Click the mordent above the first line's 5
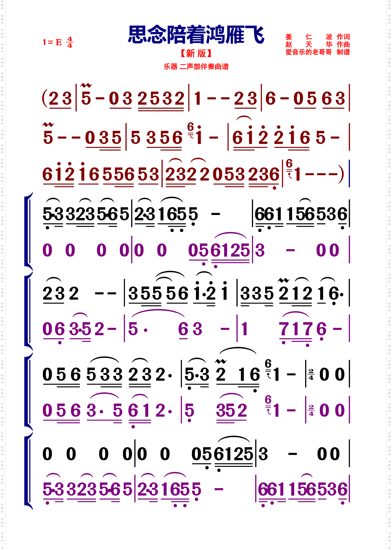Viewport: 392px width, 550px height. coord(86,85)
